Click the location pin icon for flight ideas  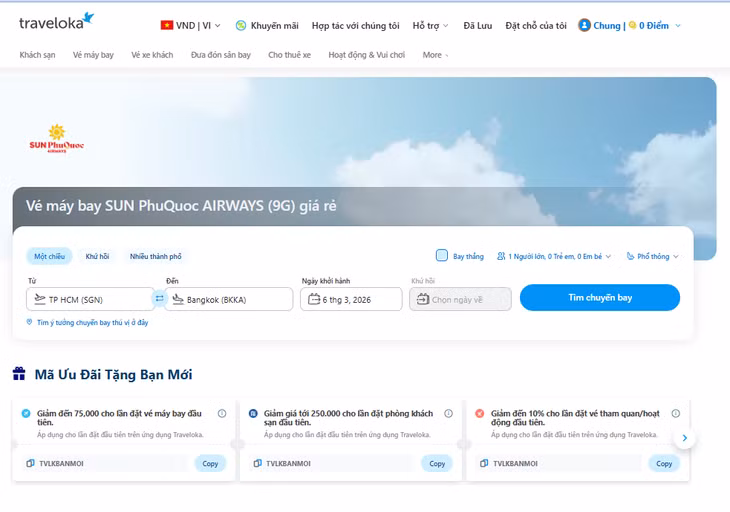pos(29,322)
